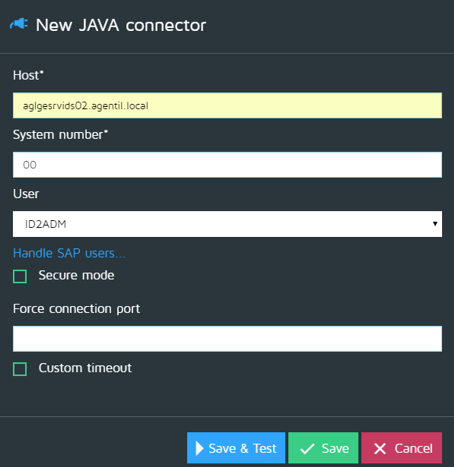Click the play arrow icon on Save & Test
The height and width of the screenshot is (467, 454).
199,448
